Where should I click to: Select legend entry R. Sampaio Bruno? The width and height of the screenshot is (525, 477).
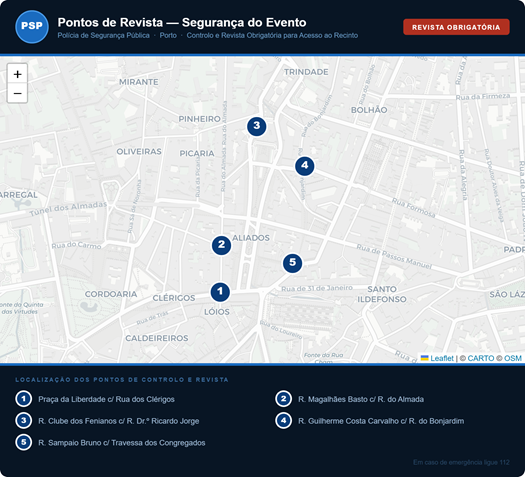(x=110, y=443)
